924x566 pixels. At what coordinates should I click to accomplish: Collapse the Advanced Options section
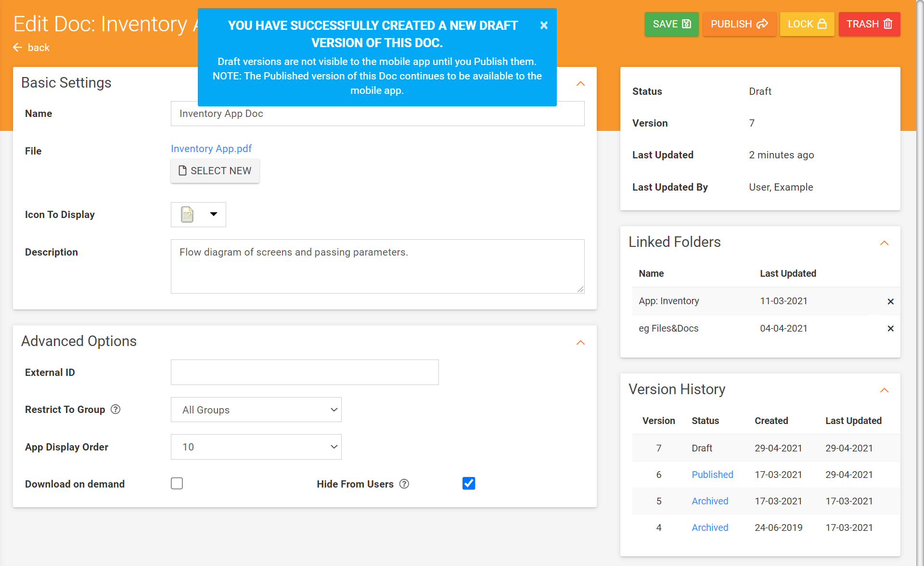[x=580, y=342]
